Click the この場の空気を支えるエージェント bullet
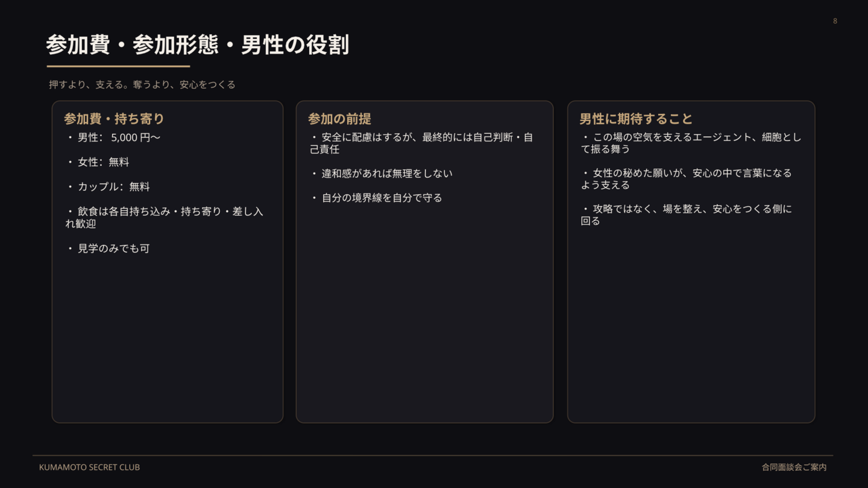This screenshot has width=868, height=488. point(691,143)
